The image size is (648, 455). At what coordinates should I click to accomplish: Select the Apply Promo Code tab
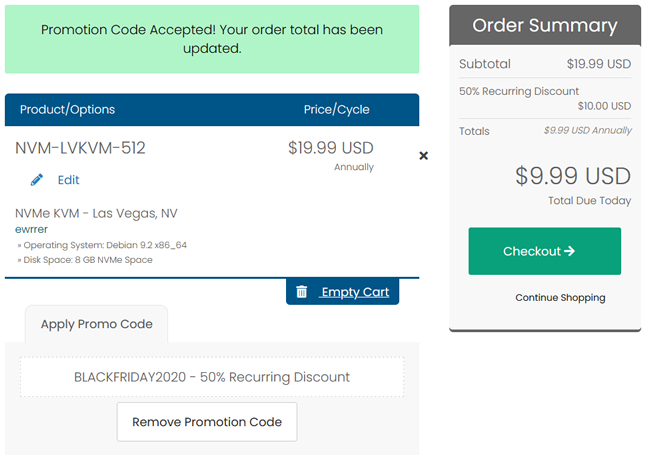[x=96, y=324]
